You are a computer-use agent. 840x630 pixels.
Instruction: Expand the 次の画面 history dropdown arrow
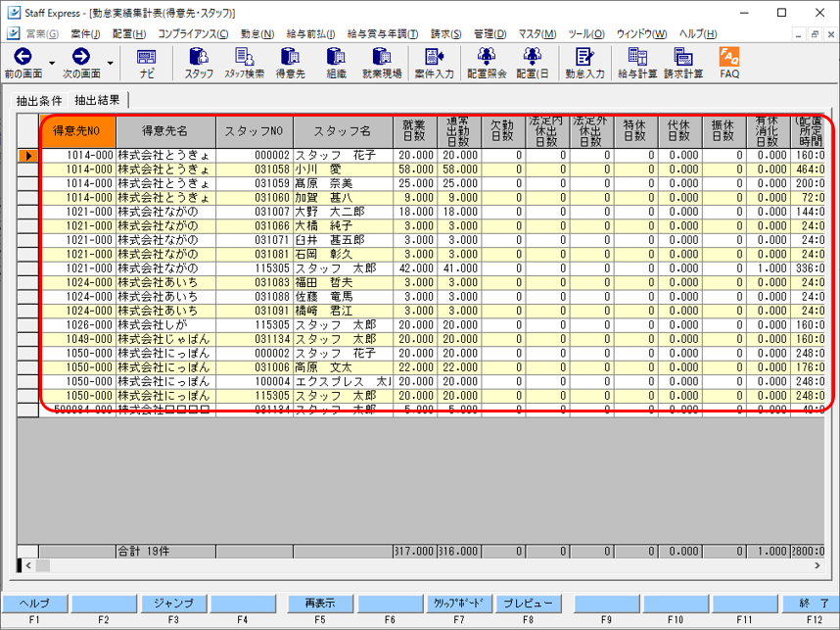coord(110,64)
